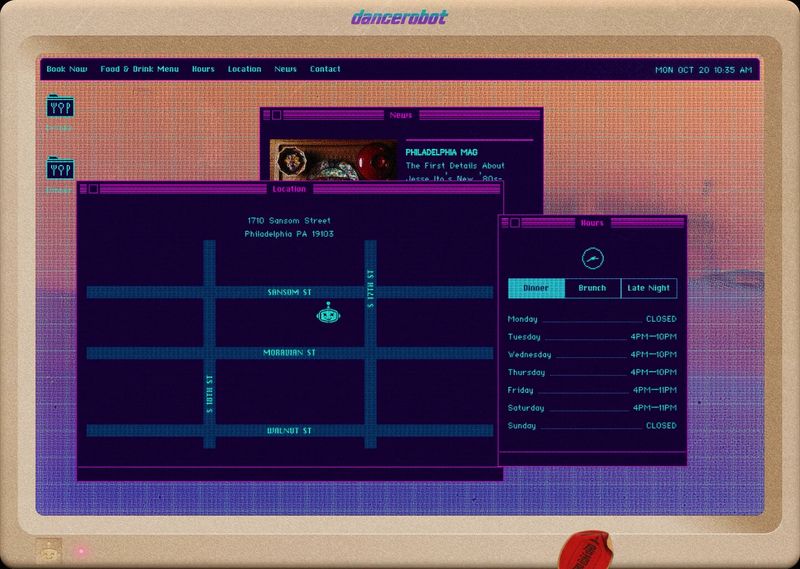Viewport: 800px width, 569px height.
Task: Click the striped button in Location title bar
Action: tap(83, 189)
